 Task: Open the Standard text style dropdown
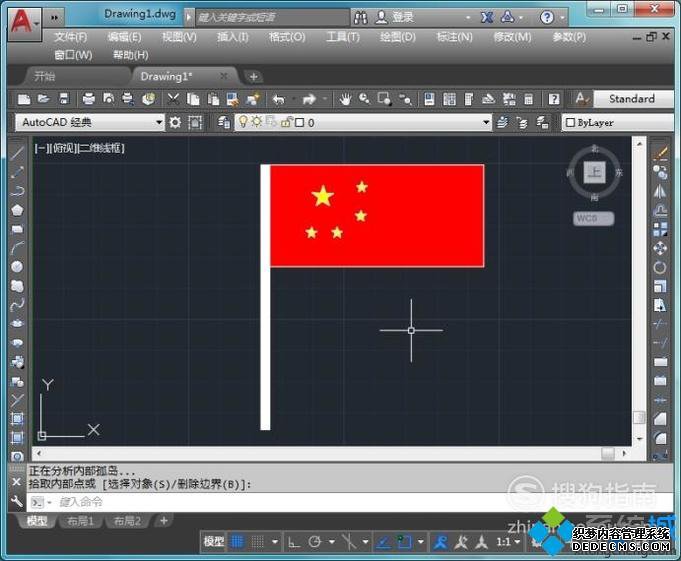632,99
